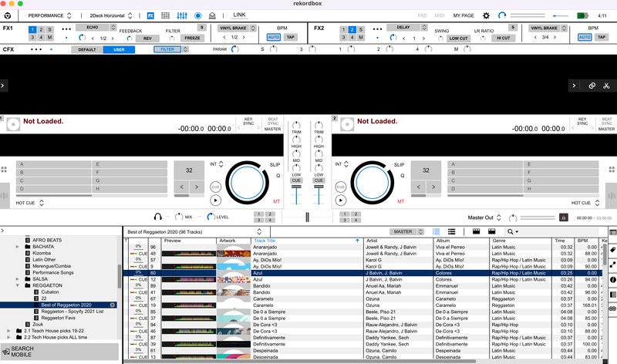Toggle the FX panel icon
This screenshot has height=364, width=617.
150,15
